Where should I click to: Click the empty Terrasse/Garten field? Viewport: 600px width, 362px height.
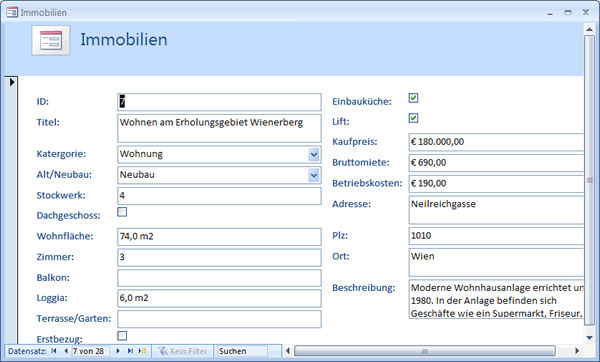tap(219, 319)
